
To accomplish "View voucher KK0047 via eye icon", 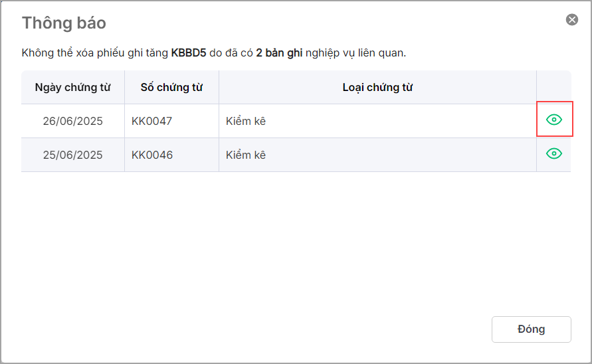I will pyautogui.click(x=553, y=120).
